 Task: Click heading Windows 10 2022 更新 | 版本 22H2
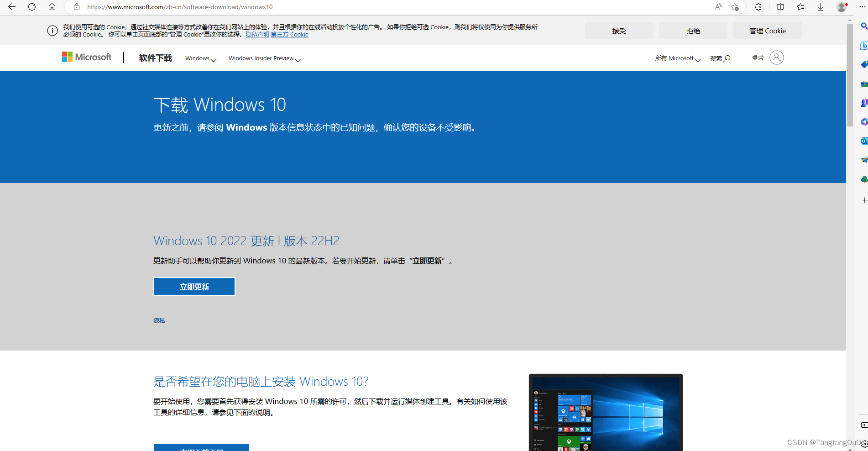point(246,241)
